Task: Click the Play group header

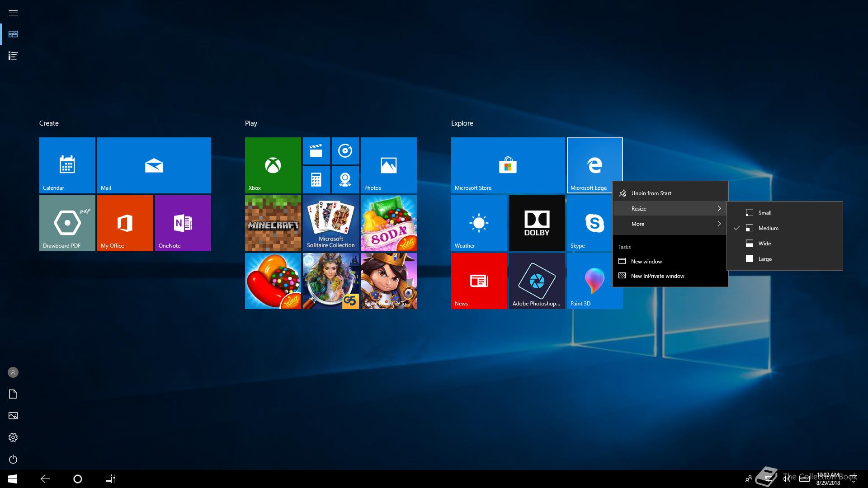Action: click(251, 123)
